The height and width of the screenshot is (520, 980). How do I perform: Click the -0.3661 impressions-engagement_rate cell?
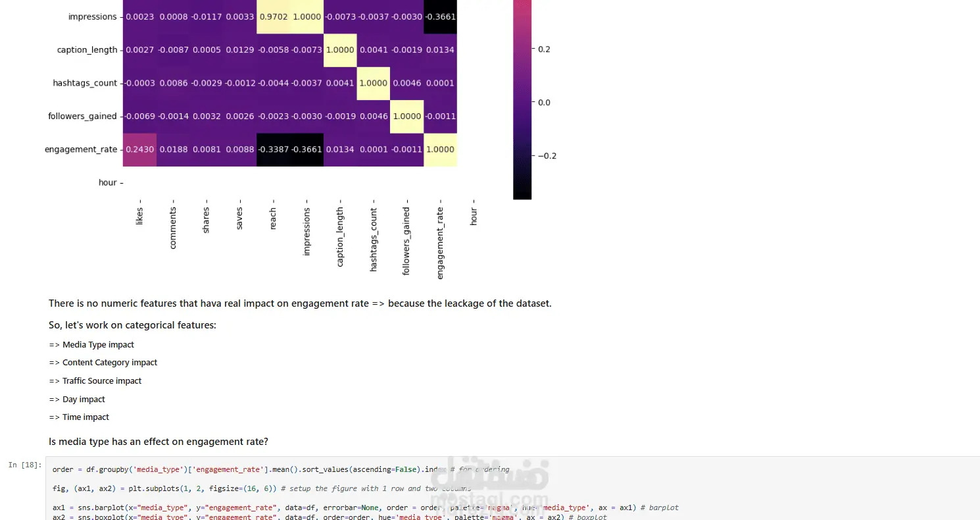coord(440,17)
